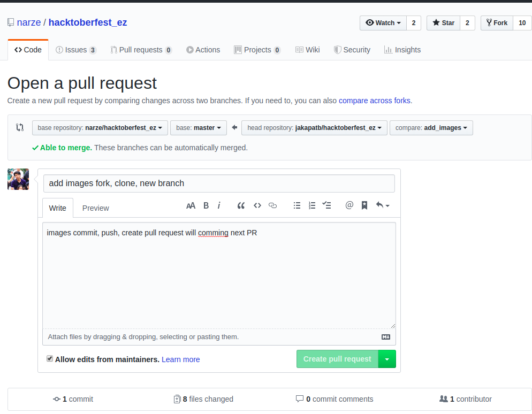Open the Watch notifications dropdown

[383, 23]
